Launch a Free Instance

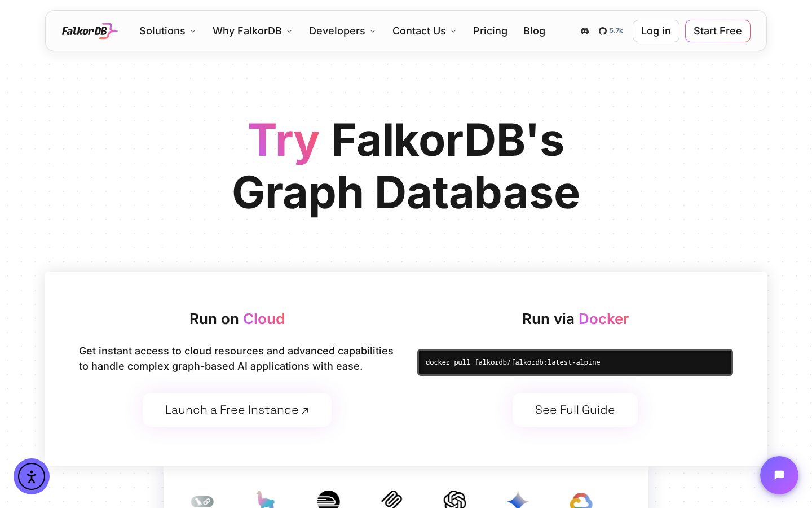[x=237, y=410]
